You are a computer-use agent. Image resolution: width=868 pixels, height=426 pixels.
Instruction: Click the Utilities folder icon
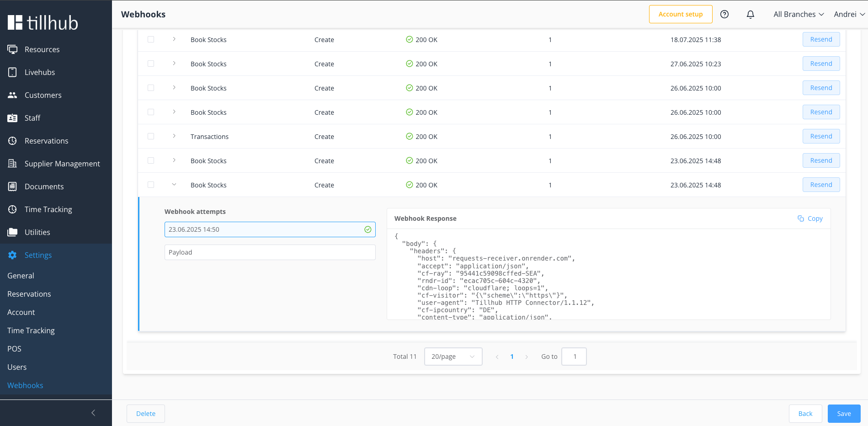12,232
